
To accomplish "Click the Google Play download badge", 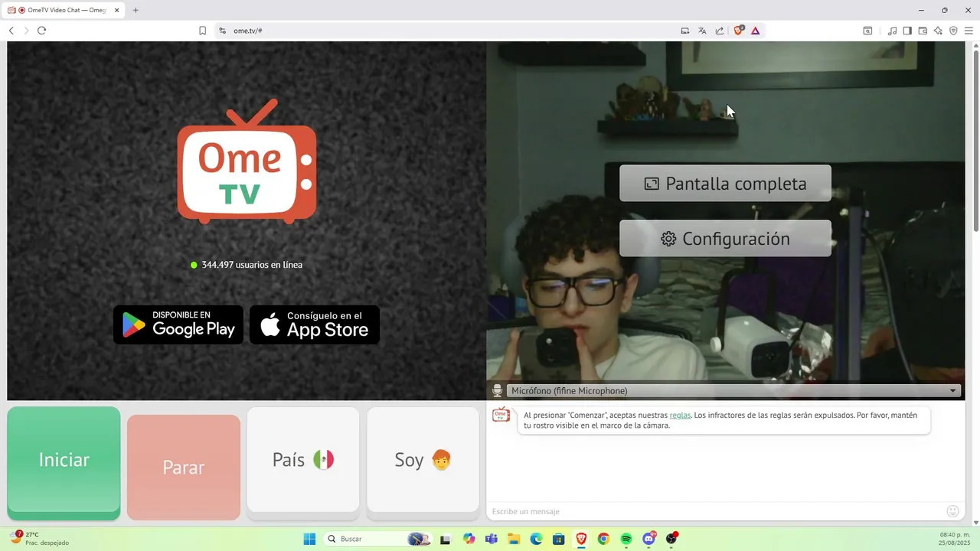I will [178, 324].
